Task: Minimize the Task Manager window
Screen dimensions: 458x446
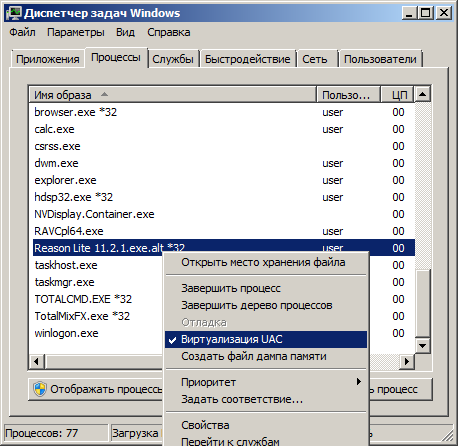Action: 409,13
